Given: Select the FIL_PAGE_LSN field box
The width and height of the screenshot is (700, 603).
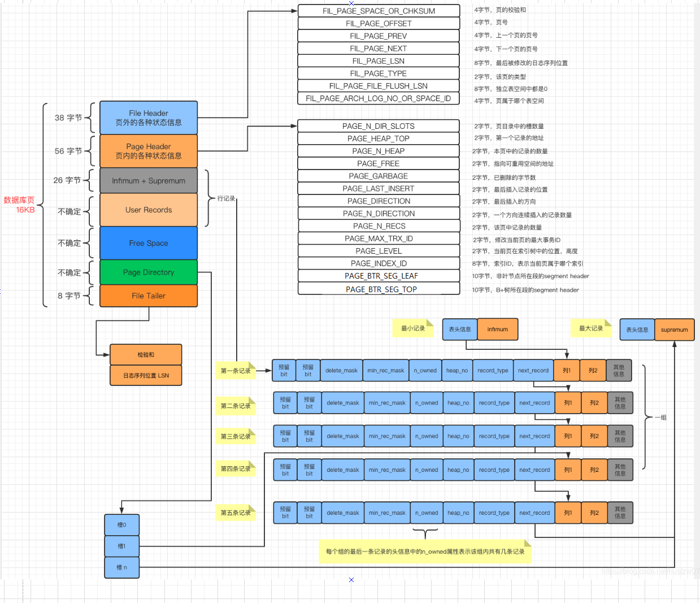Looking at the screenshot, I should (x=379, y=61).
